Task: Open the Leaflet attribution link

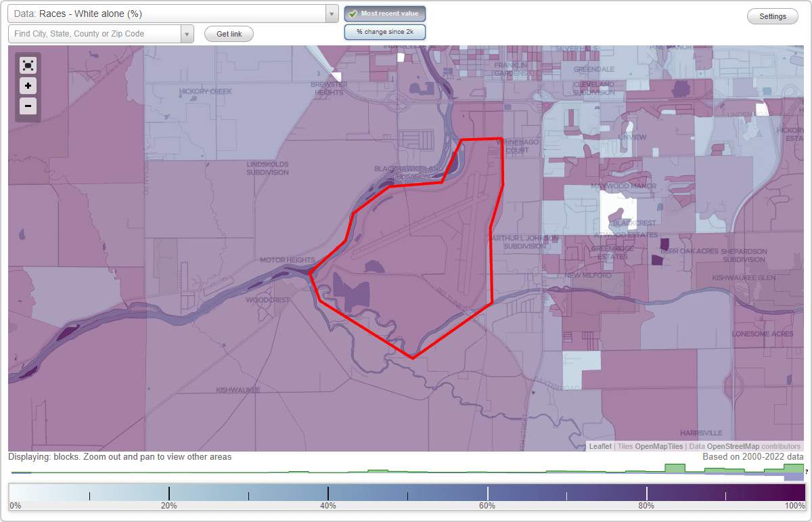Action: click(600, 446)
